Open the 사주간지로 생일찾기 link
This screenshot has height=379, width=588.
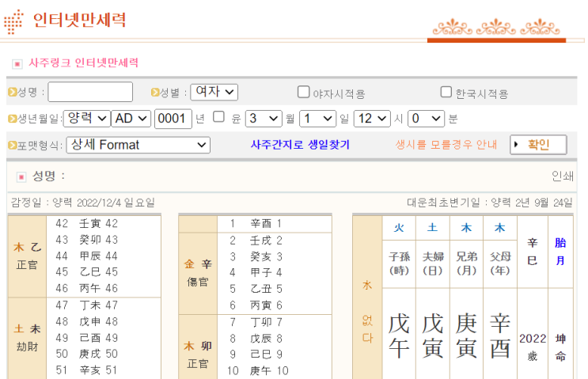300,145
